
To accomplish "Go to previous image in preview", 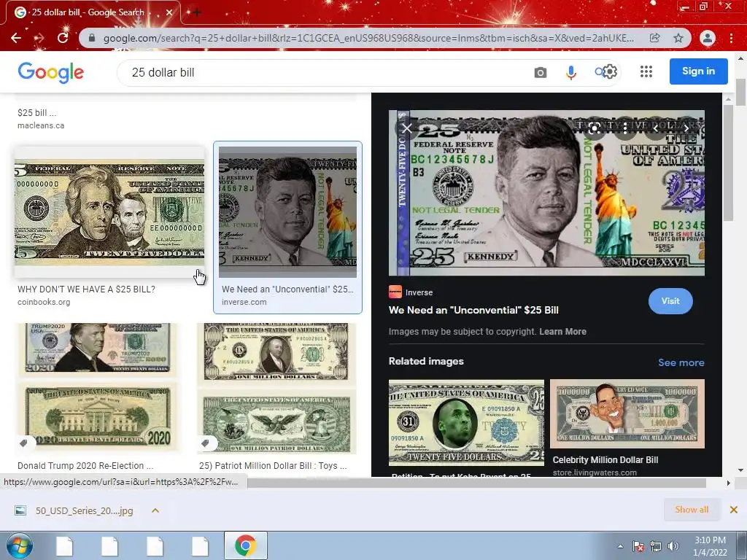I will tap(656, 128).
